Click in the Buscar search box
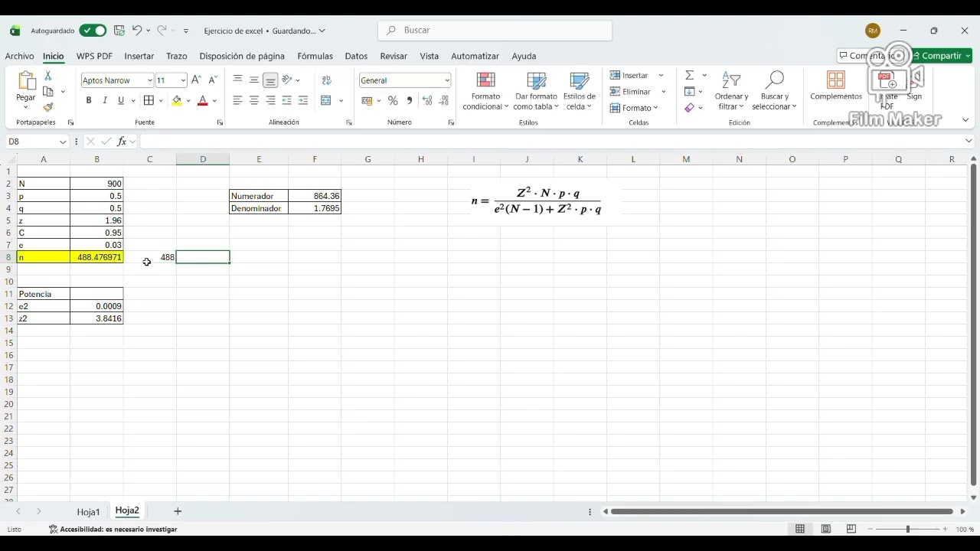Viewport: 980px width, 551px height. point(495,31)
